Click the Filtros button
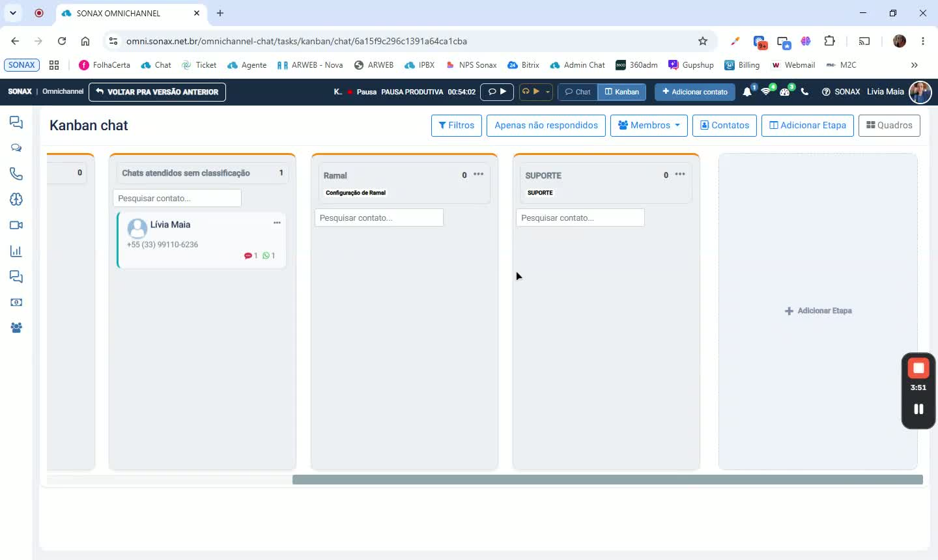This screenshot has height=560, width=938. pyautogui.click(x=456, y=125)
